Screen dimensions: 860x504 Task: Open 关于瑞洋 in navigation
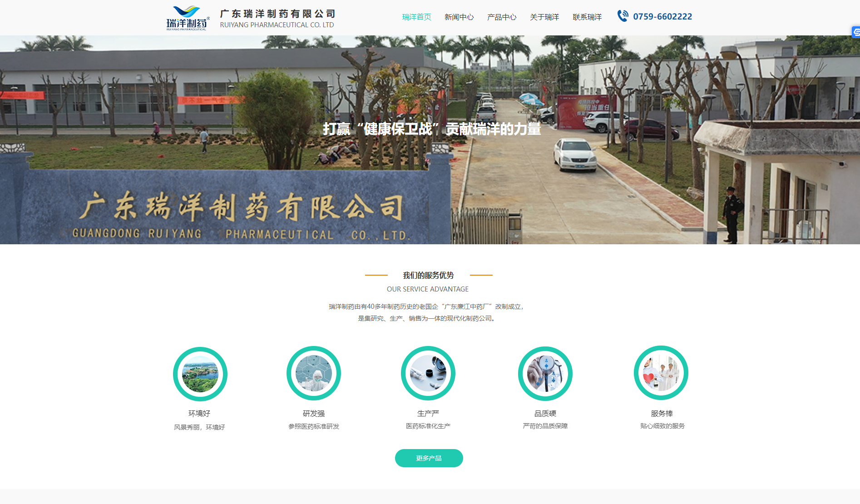[x=544, y=17]
